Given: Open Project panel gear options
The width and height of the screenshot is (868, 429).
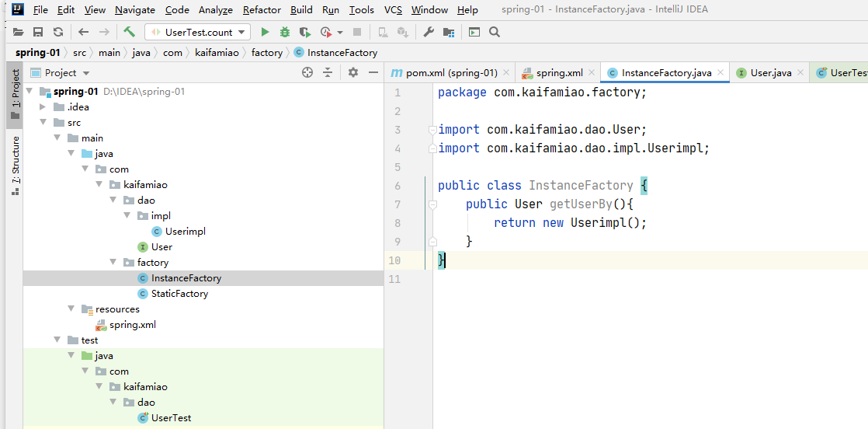Looking at the screenshot, I should pos(353,72).
